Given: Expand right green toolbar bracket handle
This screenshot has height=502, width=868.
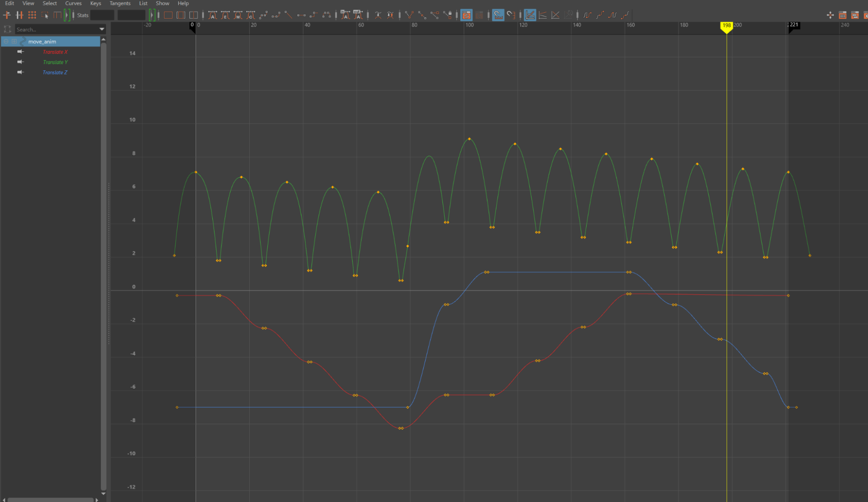Looking at the screenshot, I should click(152, 15).
